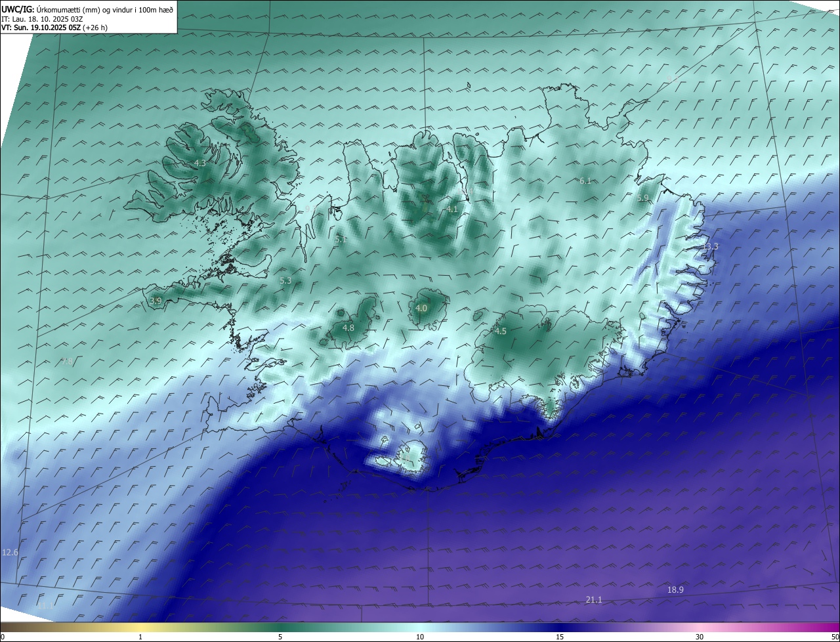Click the 4.1 value in north Iceland
The width and height of the screenshot is (840, 642).
(452, 209)
